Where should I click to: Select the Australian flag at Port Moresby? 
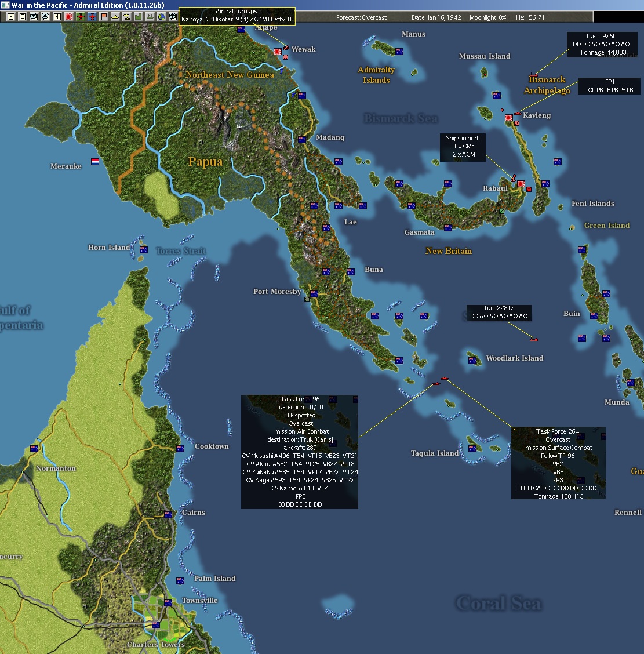pyautogui.click(x=314, y=293)
